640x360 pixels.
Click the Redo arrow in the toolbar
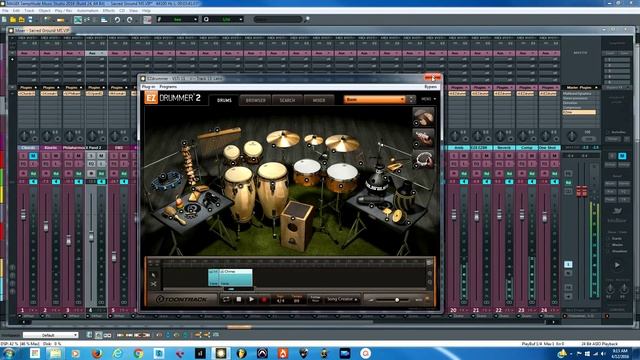[x=129, y=19]
